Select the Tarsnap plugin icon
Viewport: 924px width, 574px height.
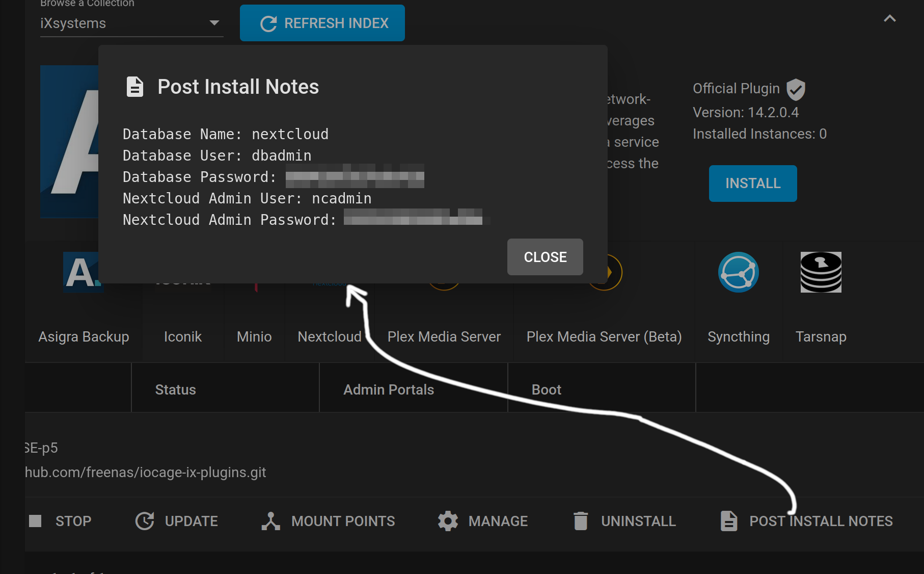coord(821,272)
